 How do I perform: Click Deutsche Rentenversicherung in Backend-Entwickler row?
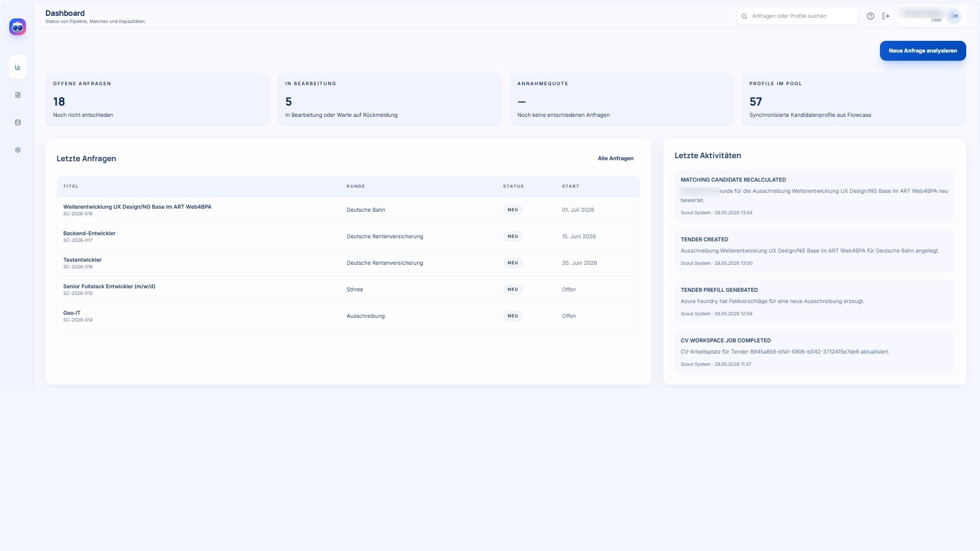click(384, 237)
